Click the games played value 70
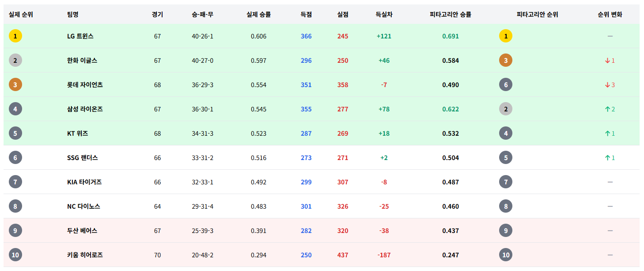 pos(158,255)
